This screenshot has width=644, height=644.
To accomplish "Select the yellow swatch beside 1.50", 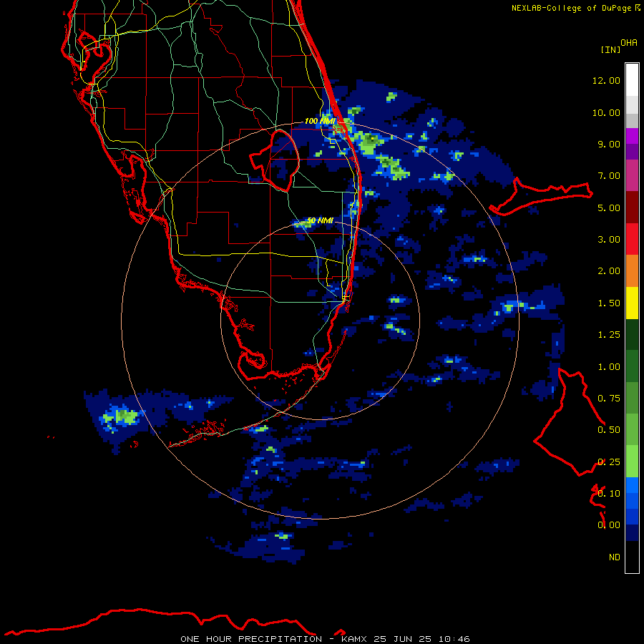I will pos(632,303).
